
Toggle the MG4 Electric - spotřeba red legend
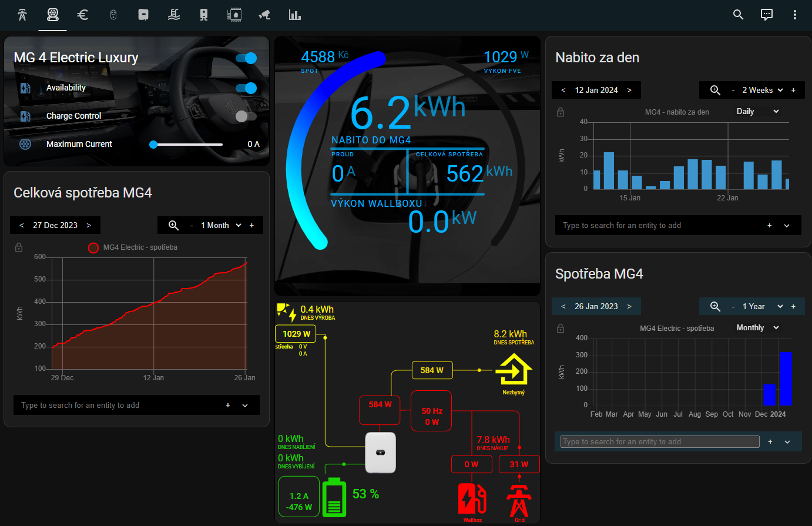pos(93,247)
